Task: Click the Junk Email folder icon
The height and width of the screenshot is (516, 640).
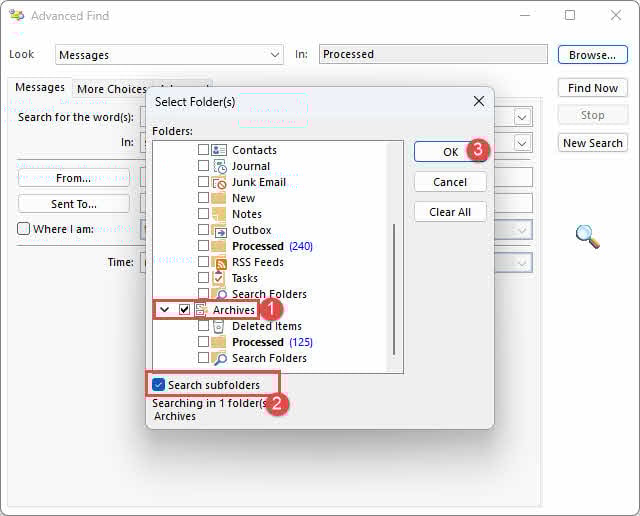Action: (x=219, y=182)
